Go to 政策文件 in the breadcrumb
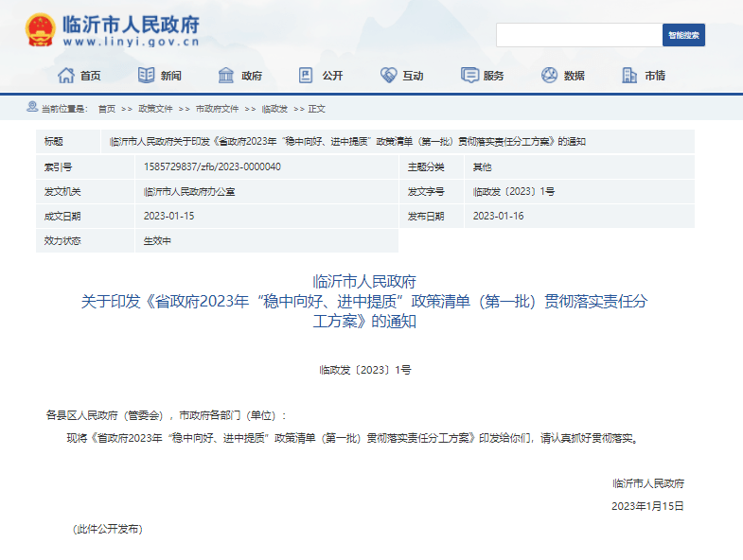The height and width of the screenshot is (560, 743). [155, 109]
